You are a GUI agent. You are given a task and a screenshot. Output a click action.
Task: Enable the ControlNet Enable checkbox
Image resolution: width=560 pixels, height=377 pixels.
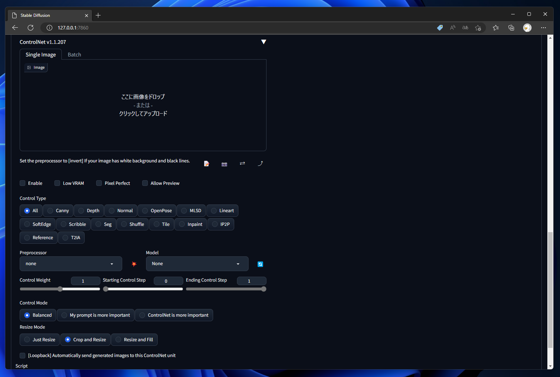22,183
